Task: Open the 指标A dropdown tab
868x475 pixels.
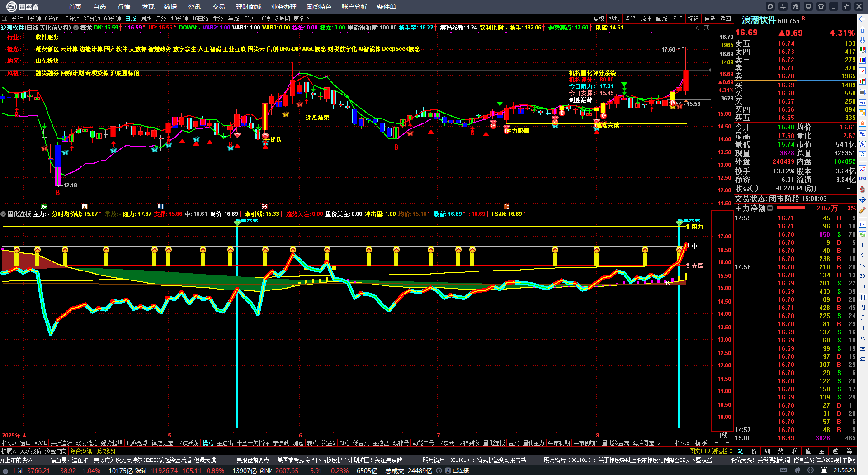Action: click(9, 443)
